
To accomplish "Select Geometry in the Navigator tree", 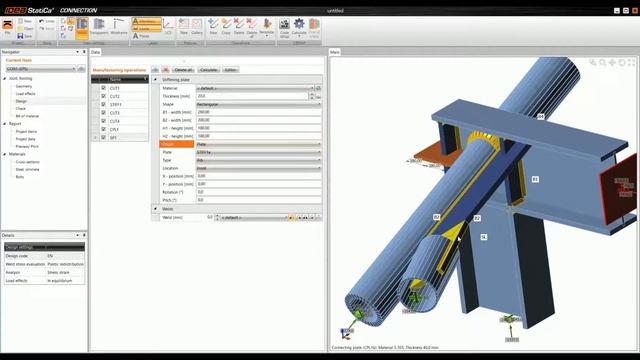I will pyautogui.click(x=24, y=86).
